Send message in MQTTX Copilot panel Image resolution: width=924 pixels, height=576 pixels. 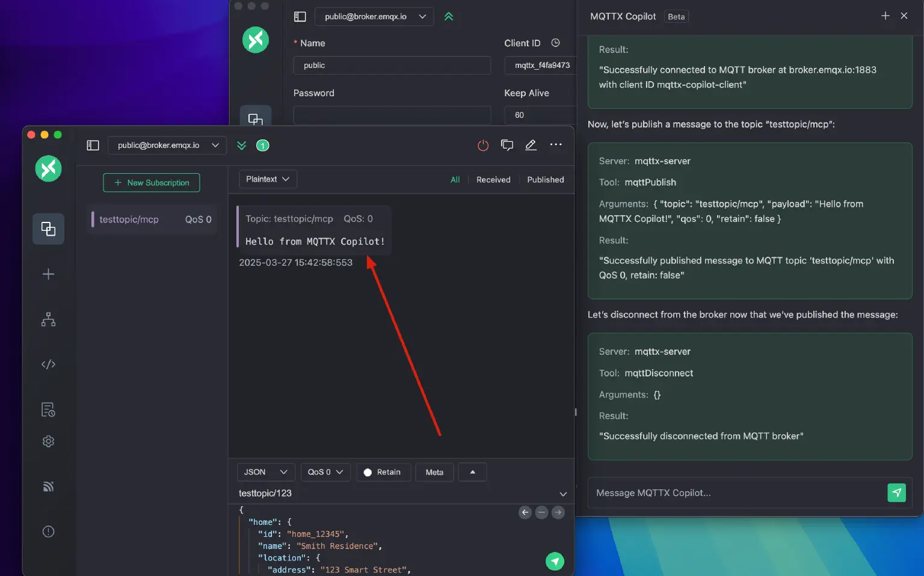point(896,492)
